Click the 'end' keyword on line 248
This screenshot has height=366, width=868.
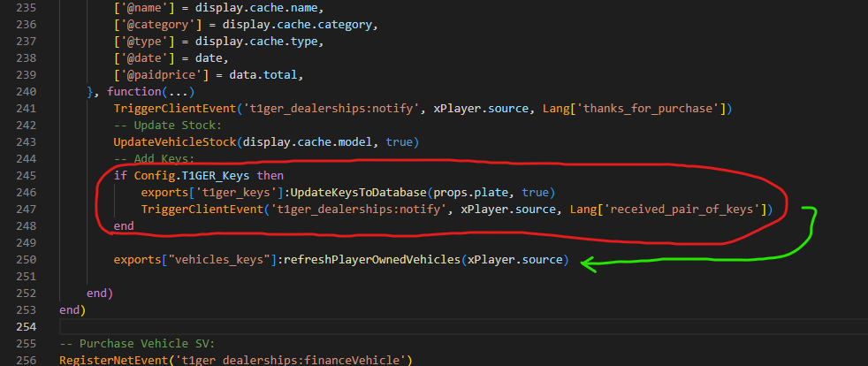(124, 226)
